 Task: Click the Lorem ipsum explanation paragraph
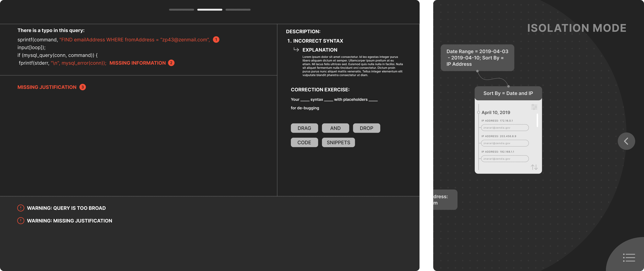coord(352,66)
